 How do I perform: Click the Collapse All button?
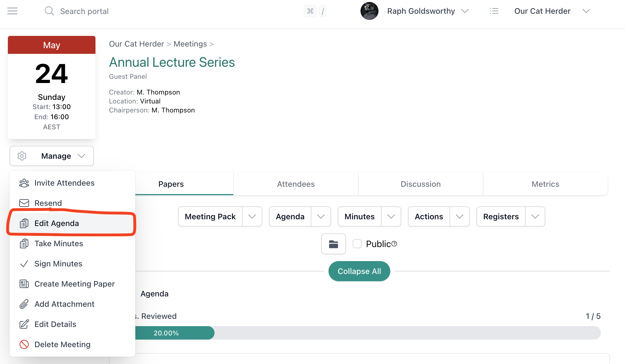[x=359, y=271]
